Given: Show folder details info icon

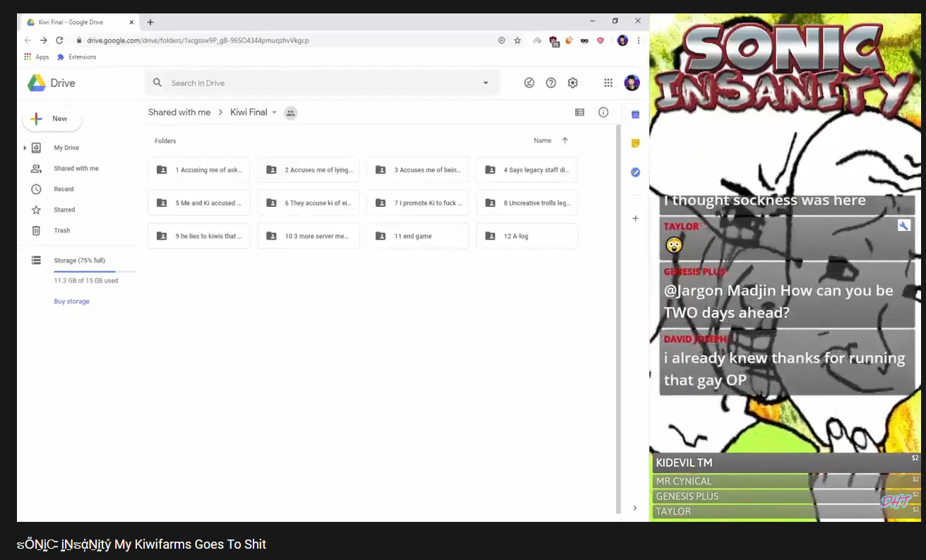Looking at the screenshot, I should [603, 112].
